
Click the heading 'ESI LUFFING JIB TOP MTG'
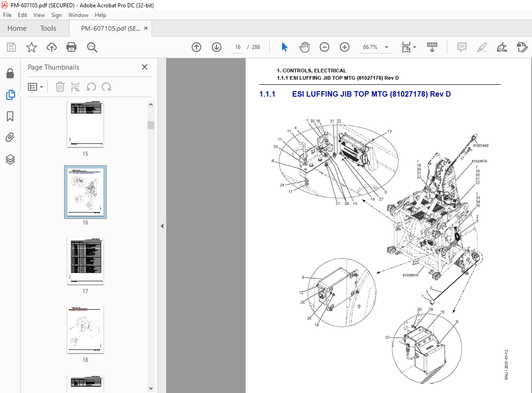click(340, 94)
